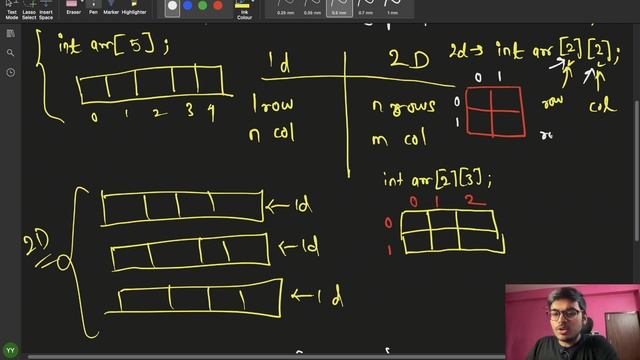Screen dimensions: 640x360
Task: Choose the Insert Space tool
Action: [x=46, y=10]
